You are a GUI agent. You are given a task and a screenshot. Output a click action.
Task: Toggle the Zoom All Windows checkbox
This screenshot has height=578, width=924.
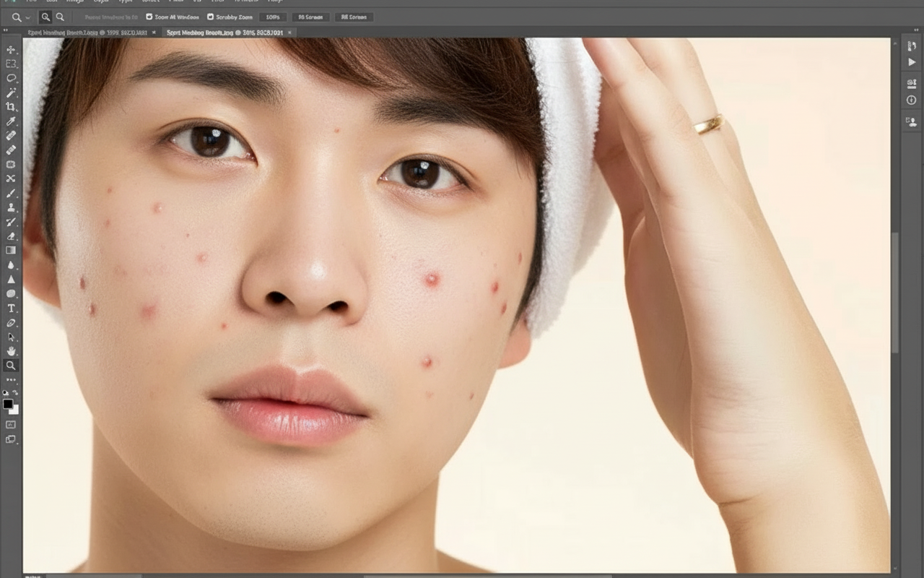[x=149, y=17]
